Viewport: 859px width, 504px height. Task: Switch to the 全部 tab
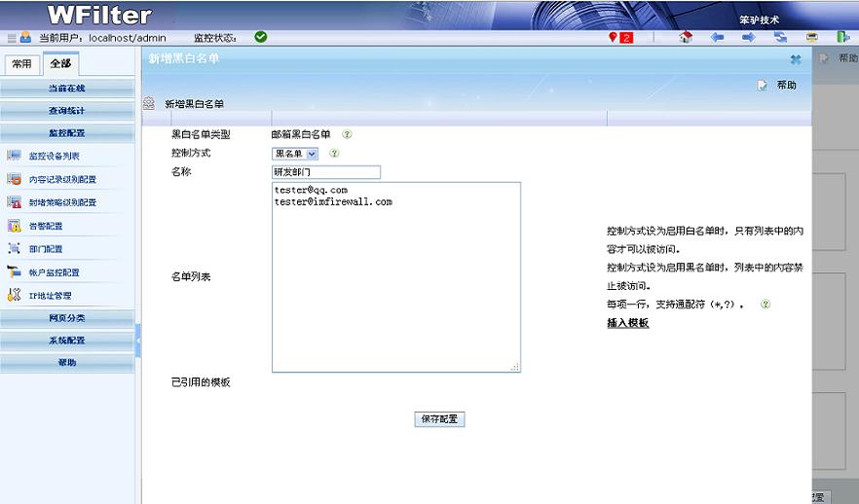[x=60, y=64]
